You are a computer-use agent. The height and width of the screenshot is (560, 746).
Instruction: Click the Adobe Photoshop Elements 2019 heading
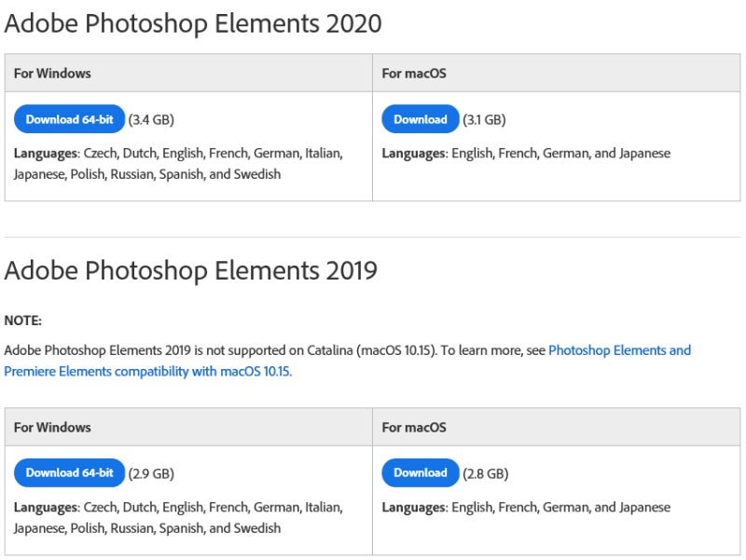point(191,270)
